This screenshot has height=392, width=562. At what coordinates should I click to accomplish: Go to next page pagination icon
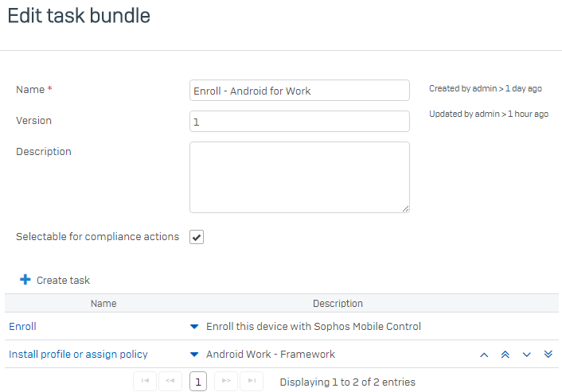[x=226, y=381]
